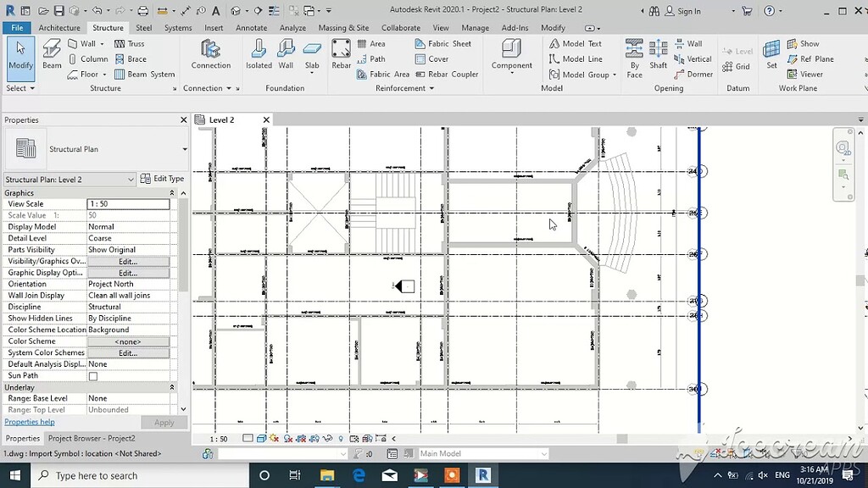Screen dimensions: 868x488
Task: Launch the Work Plane Viewer
Action: click(810, 74)
